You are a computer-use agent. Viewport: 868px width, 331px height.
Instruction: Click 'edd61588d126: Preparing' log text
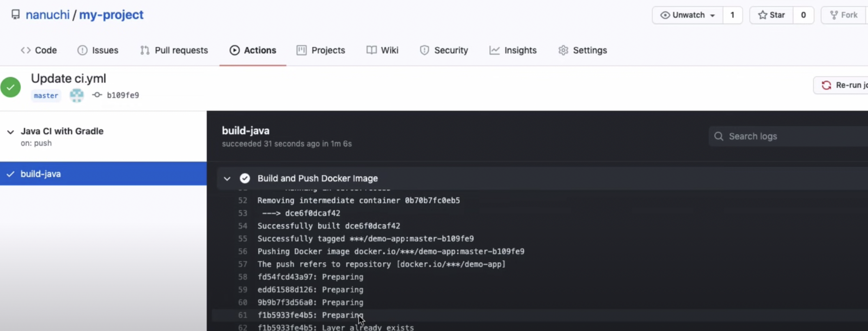310,290
